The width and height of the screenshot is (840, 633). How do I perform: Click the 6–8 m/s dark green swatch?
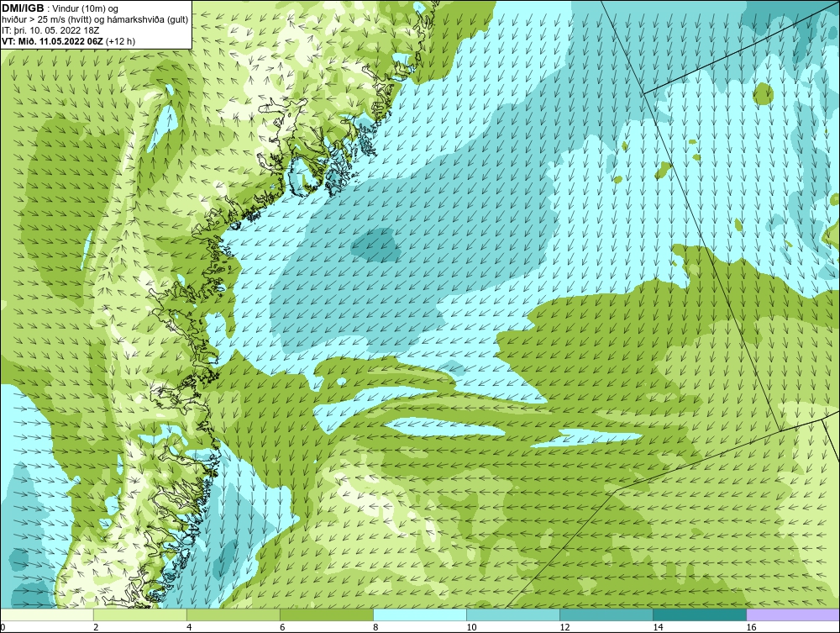pyautogui.click(x=327, y=615)
